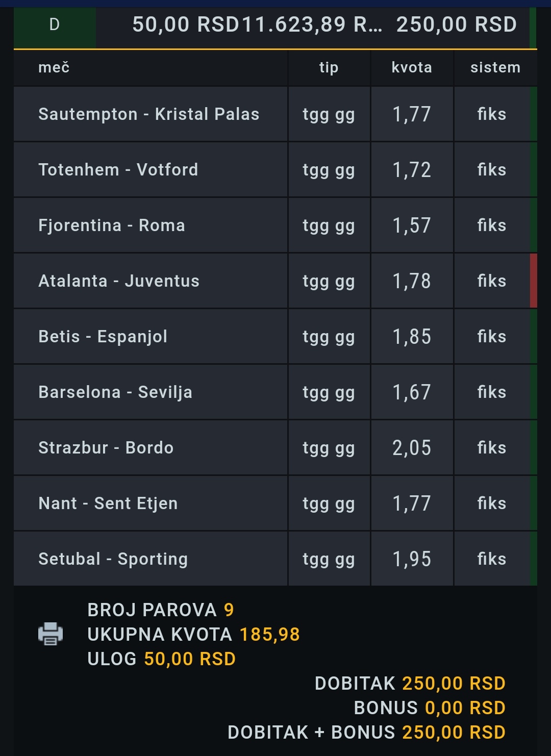
Task: Select the Betis - Espanjol match
Action: tap(275, 337)
